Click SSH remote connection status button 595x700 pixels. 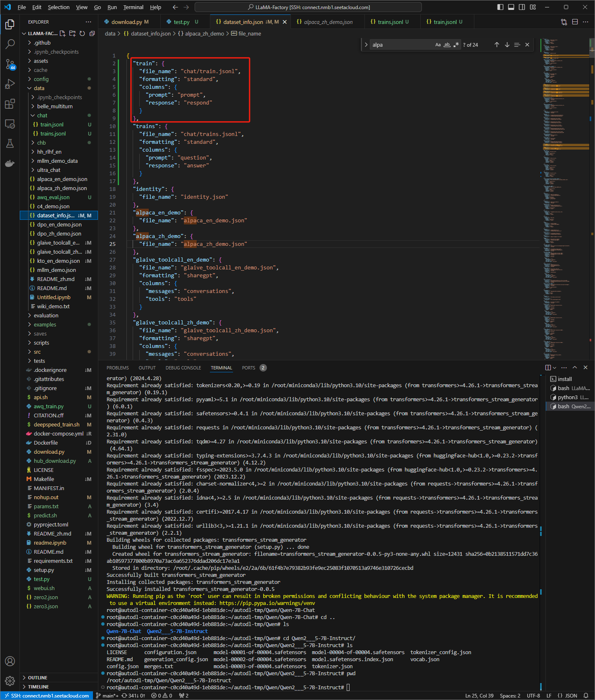[47, 695]
